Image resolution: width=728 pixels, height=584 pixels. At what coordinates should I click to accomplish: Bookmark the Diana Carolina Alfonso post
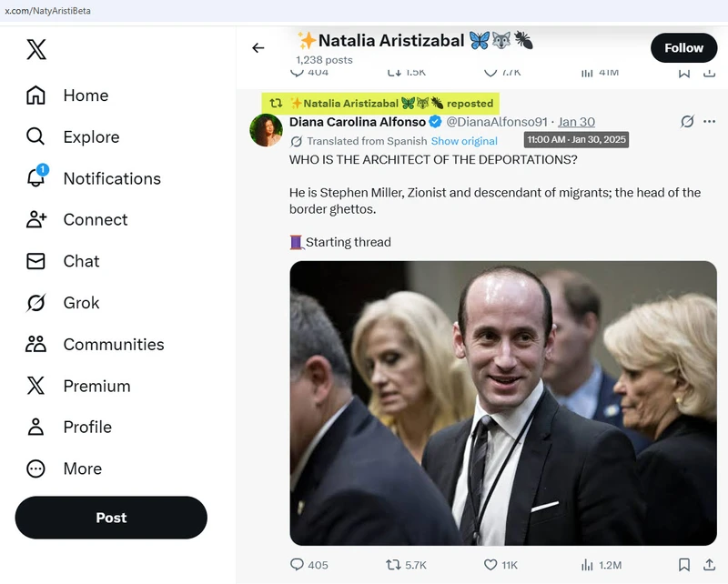[x=684, y=565]
